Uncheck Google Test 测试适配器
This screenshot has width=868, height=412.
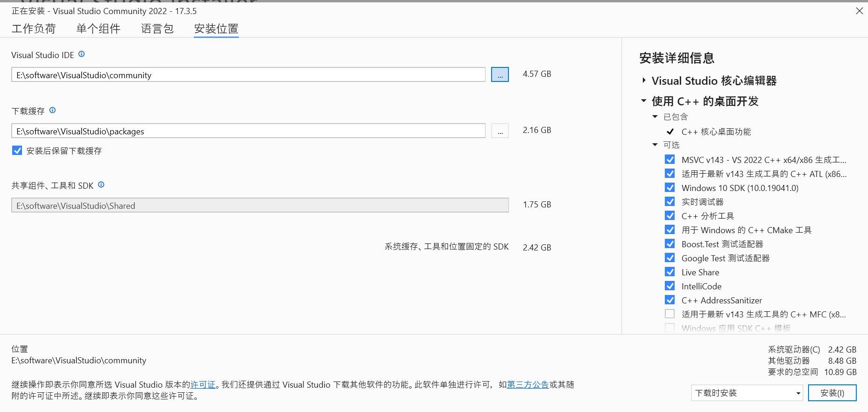(x=670, y=258)
